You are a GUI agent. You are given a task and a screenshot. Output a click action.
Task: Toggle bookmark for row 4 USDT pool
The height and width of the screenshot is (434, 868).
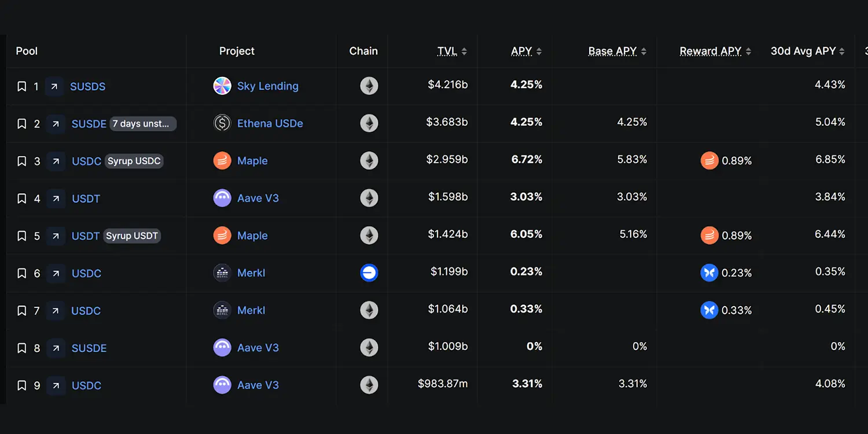coord(22,199)
